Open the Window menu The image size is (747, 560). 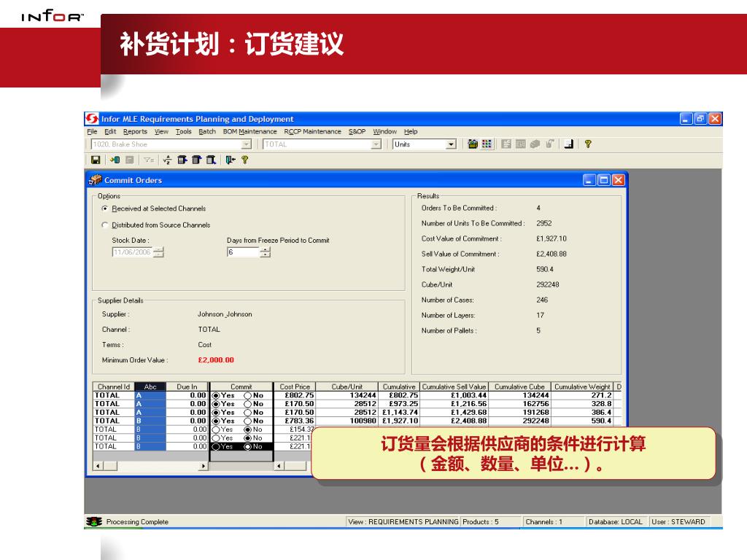point(384,131)
